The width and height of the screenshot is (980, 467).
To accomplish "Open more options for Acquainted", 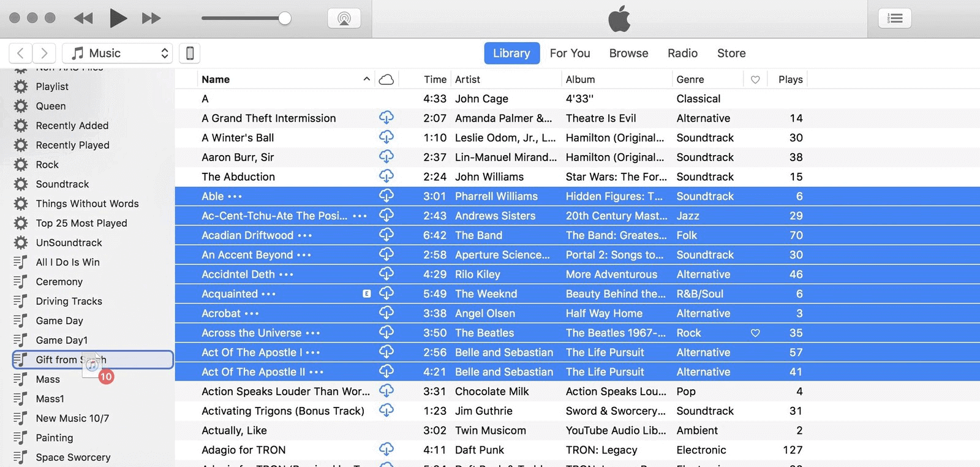I will [268, 295].
